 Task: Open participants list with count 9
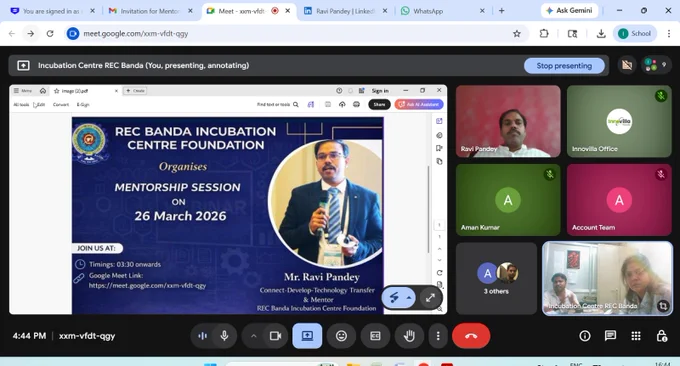(656, 65)
